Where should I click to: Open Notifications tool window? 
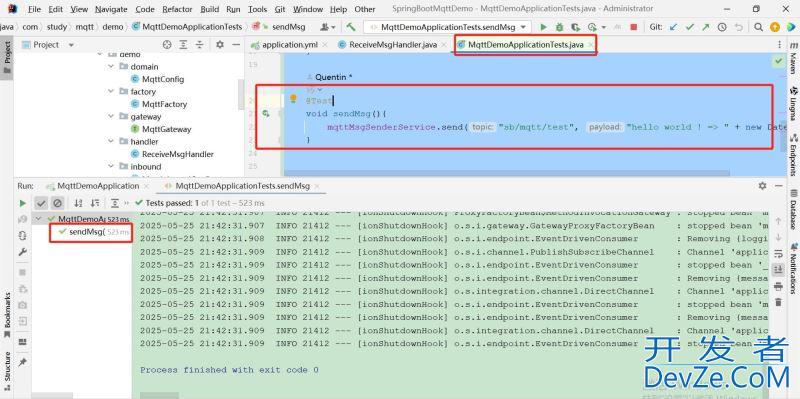(793, 268)
